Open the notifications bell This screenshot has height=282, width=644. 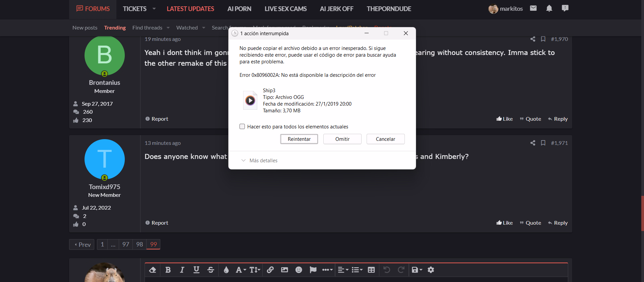pyautogui.click(x=549, y=8)
